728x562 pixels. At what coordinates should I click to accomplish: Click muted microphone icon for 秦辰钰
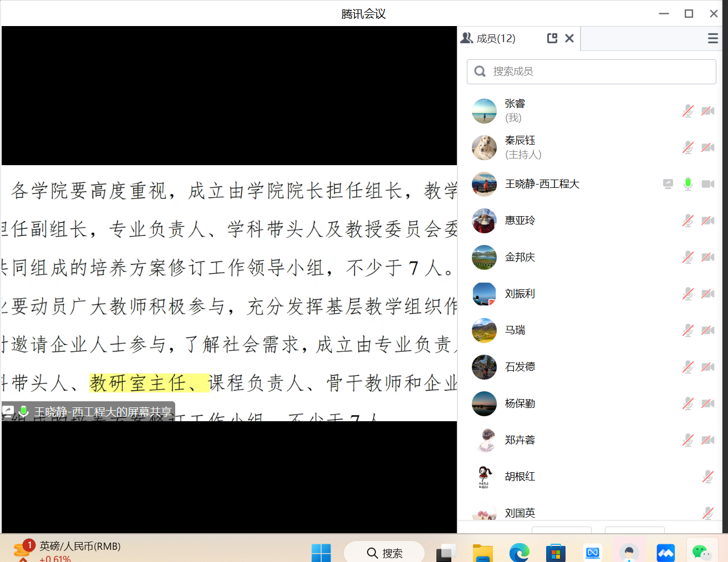pyautogui.click(x=688, y=147)
